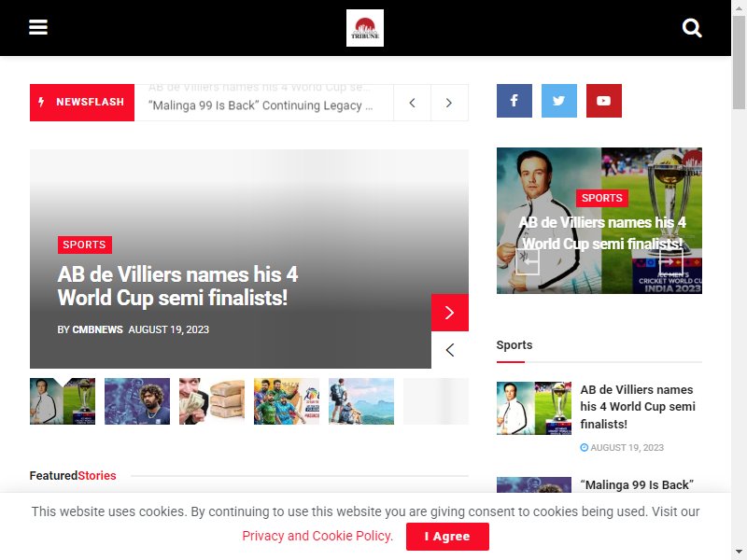This screenshot has width=747, height=560.
Task: Click the Featured Stories heading
Action: 73,475
